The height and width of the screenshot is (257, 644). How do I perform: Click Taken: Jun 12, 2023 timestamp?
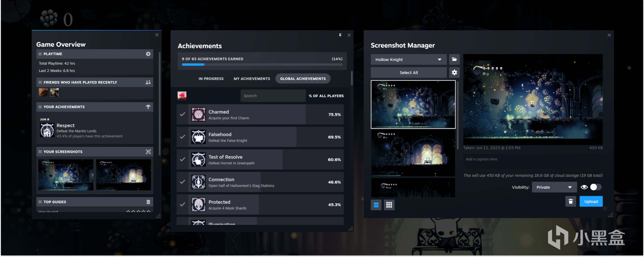[x=492, y=148]
